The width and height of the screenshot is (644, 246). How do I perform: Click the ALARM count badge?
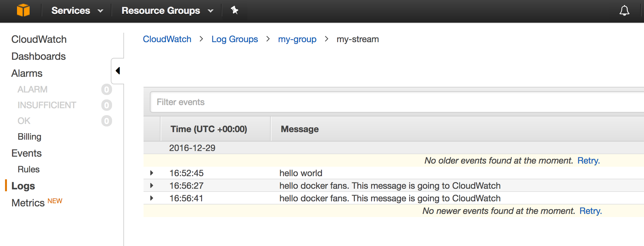click(x=107, y=90)
